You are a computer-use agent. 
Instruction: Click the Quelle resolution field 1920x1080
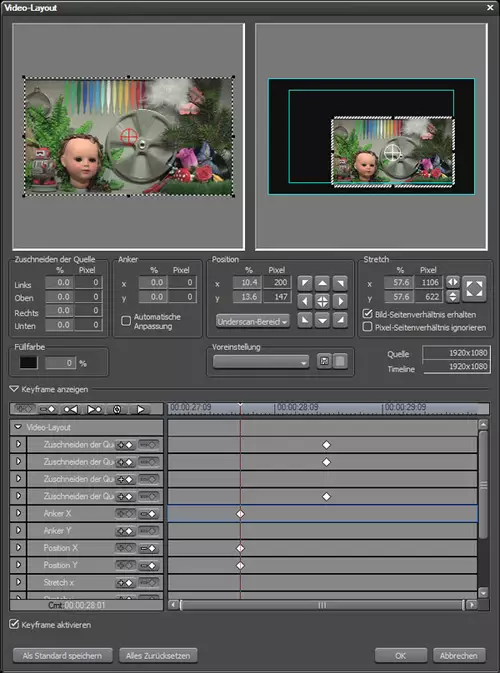(456, 353)
